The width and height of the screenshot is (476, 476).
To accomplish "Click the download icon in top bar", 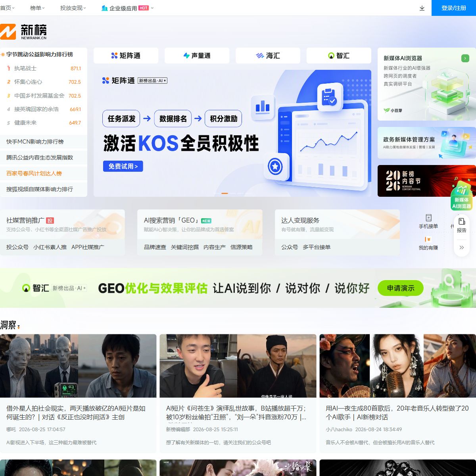I will click(422, 8).
